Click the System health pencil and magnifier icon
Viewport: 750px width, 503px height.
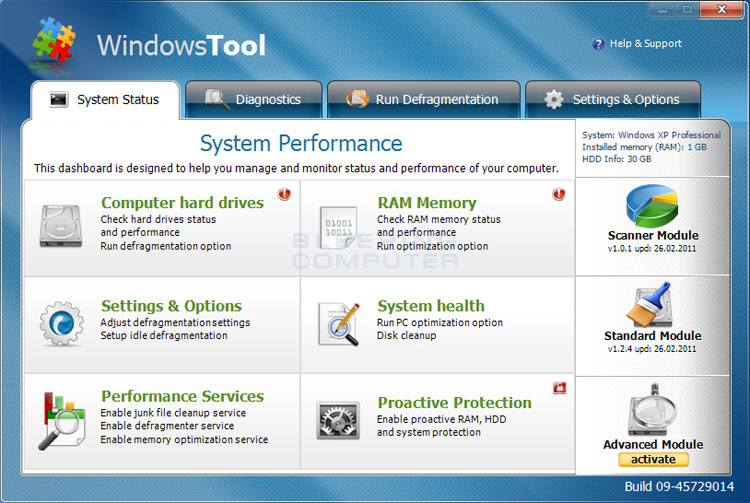click(x=339, y=324)
